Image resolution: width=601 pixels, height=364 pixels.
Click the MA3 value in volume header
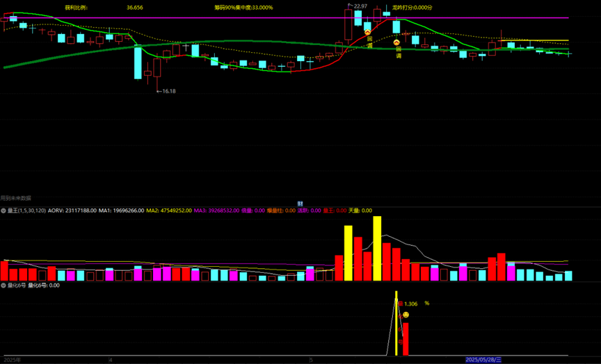click(216, 210)
